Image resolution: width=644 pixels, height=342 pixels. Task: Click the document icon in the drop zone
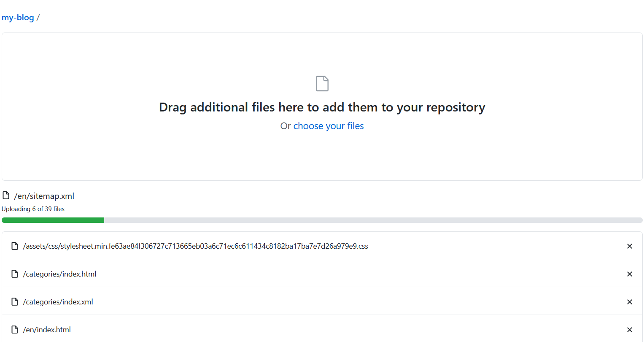coord(322,84)
